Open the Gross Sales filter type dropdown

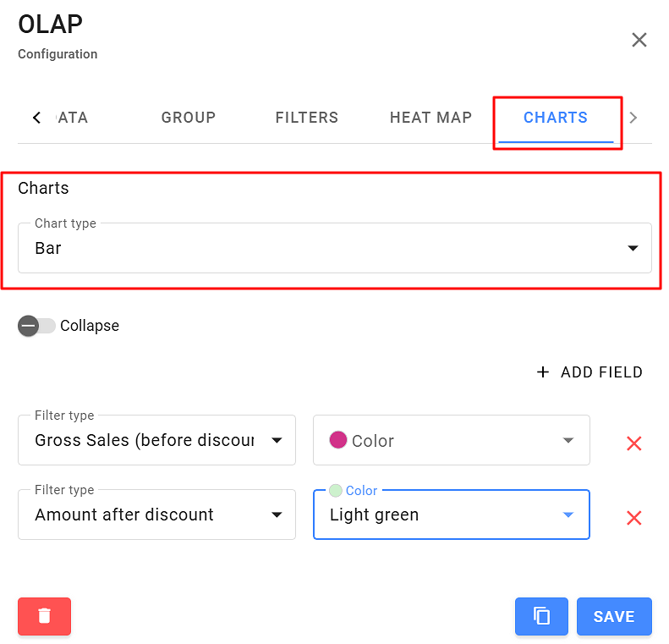[156, 440]
